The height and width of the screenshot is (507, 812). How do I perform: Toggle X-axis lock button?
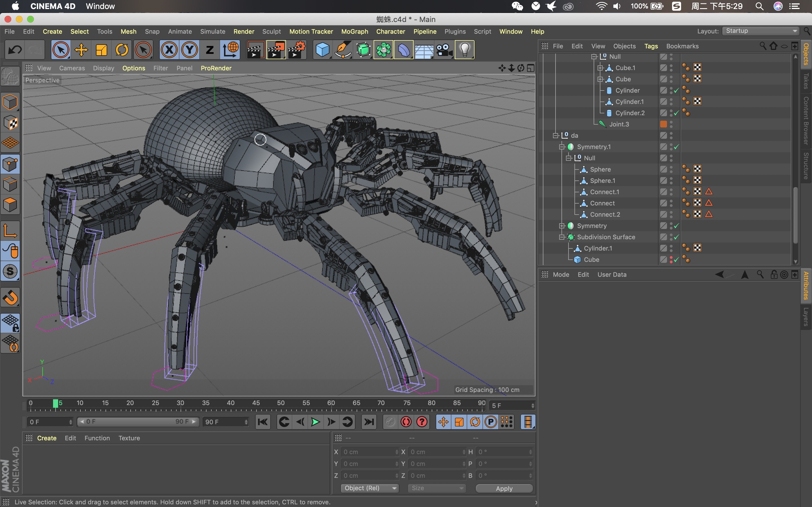169,50
